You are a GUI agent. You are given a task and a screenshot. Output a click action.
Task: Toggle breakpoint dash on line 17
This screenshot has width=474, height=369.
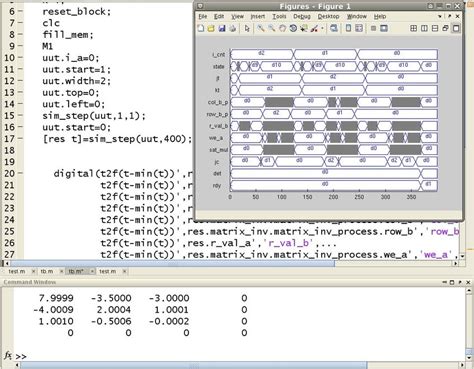coord(20,139)
